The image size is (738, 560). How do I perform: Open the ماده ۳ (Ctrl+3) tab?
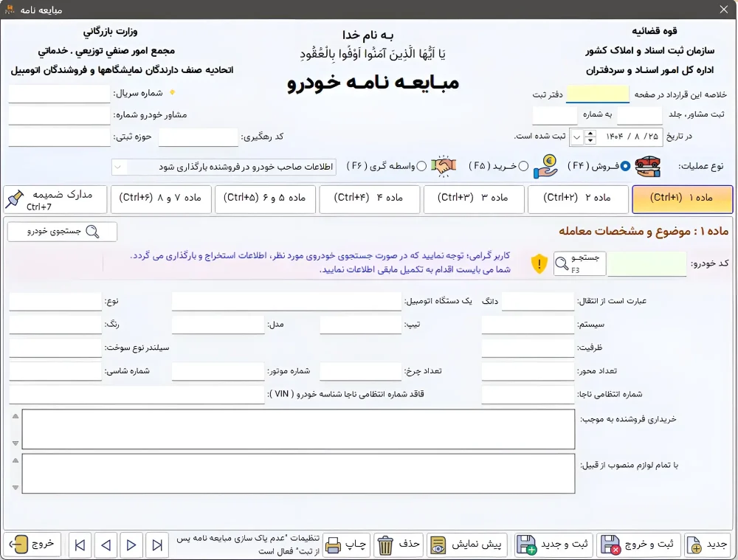tap(474, 199)
